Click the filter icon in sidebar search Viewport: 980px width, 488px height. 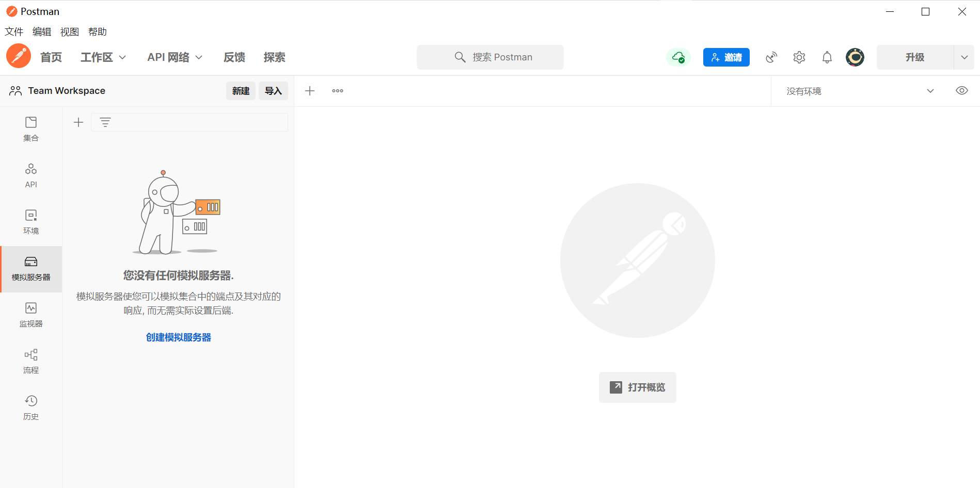(x=105, y=122)
